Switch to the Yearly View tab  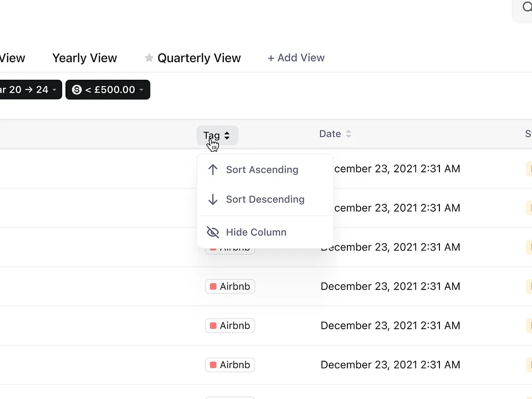coord(85,58)
